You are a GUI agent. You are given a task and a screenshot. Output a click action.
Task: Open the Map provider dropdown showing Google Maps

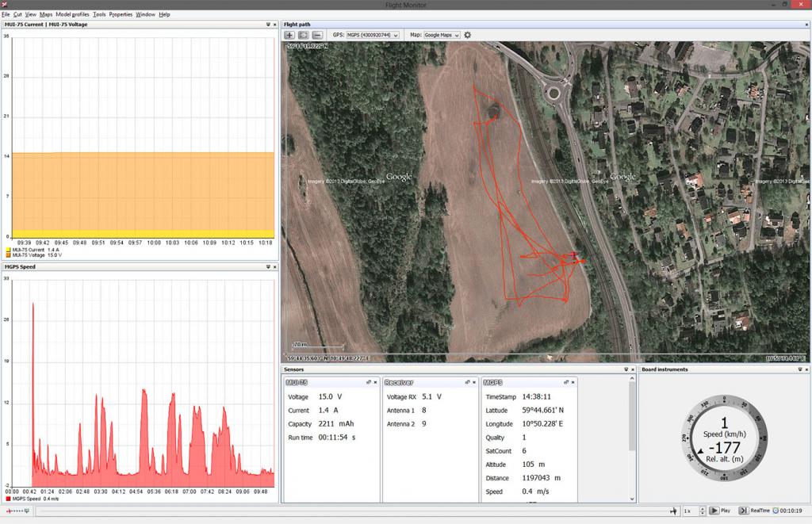coord(442,35)
